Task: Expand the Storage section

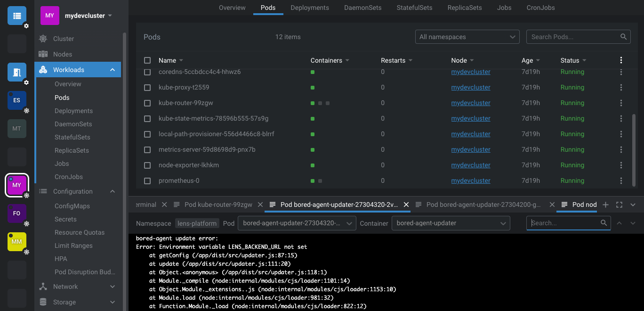Action: (113, 302)
